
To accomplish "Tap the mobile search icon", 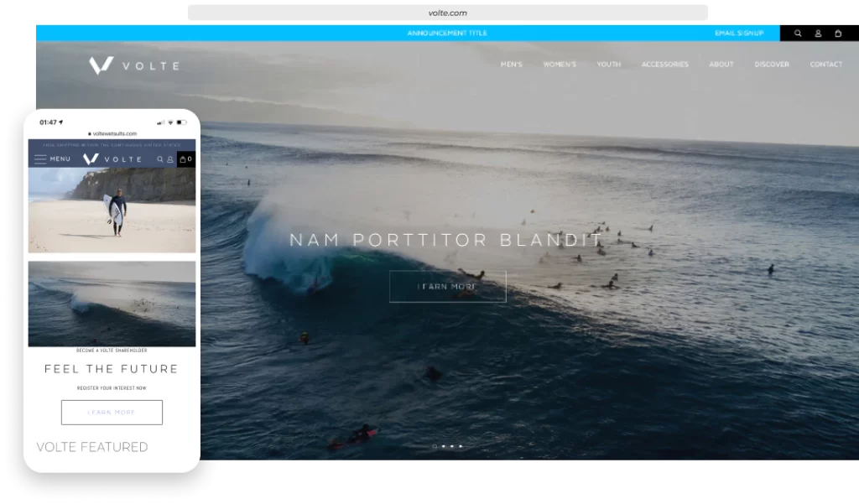I will click(x=160, y=159).
